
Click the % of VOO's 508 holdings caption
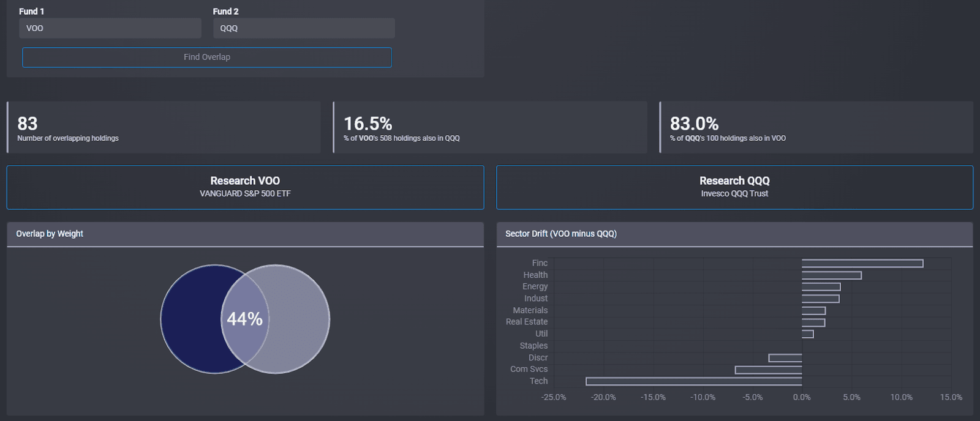pyautogui.click(x=402, y=138)
